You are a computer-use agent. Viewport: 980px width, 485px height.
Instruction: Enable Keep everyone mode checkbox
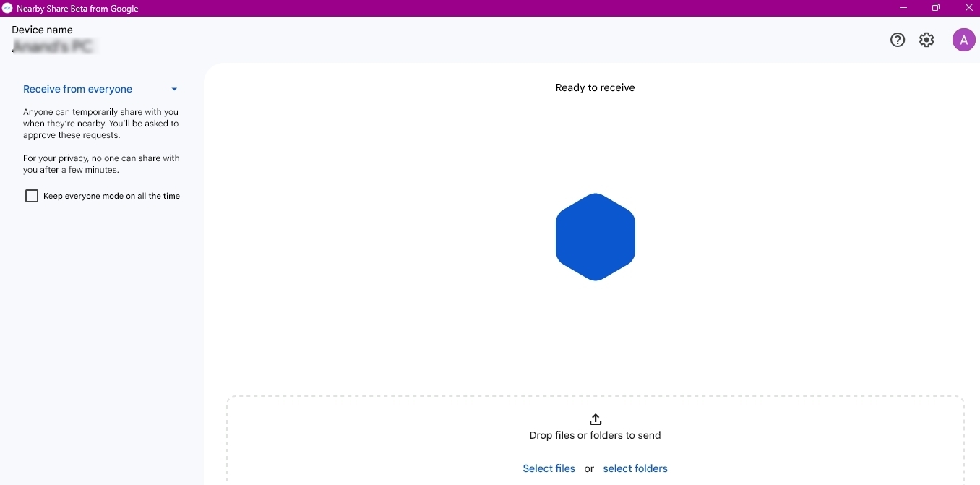tap(32, 196)
